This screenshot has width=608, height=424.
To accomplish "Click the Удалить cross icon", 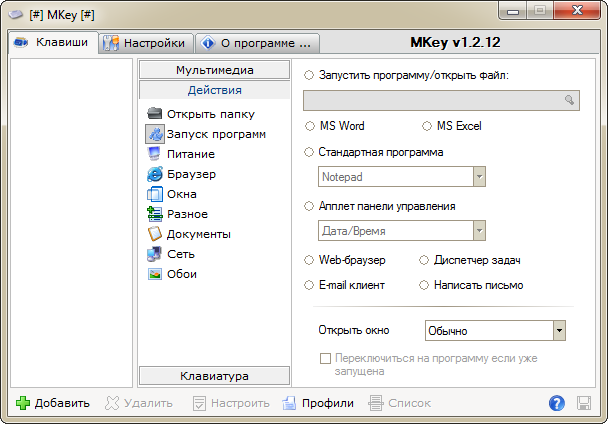I will tap(112, 403).
